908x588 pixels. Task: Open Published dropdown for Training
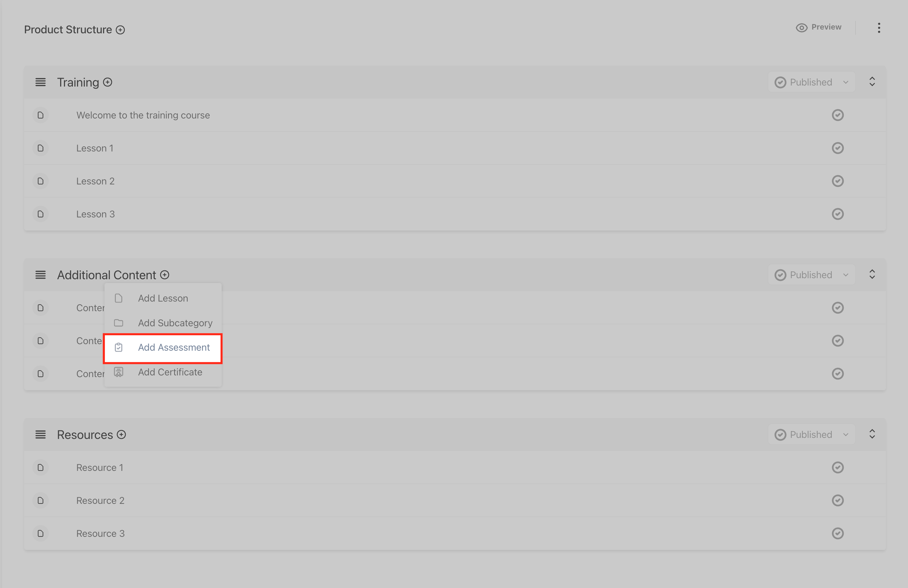tap(811, 82)
